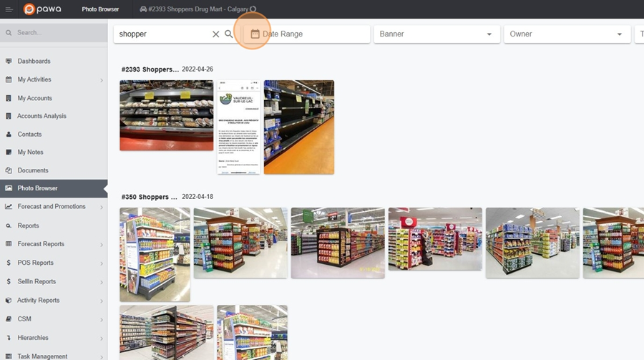
Task: Click the magnifier beside shopper search
Action: [x=229, y=34]
